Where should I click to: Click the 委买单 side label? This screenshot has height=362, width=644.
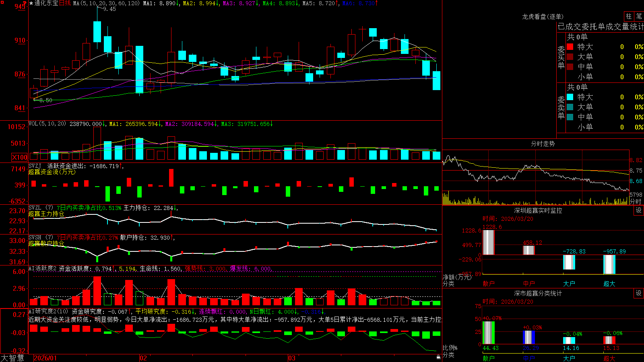[561, 57]
